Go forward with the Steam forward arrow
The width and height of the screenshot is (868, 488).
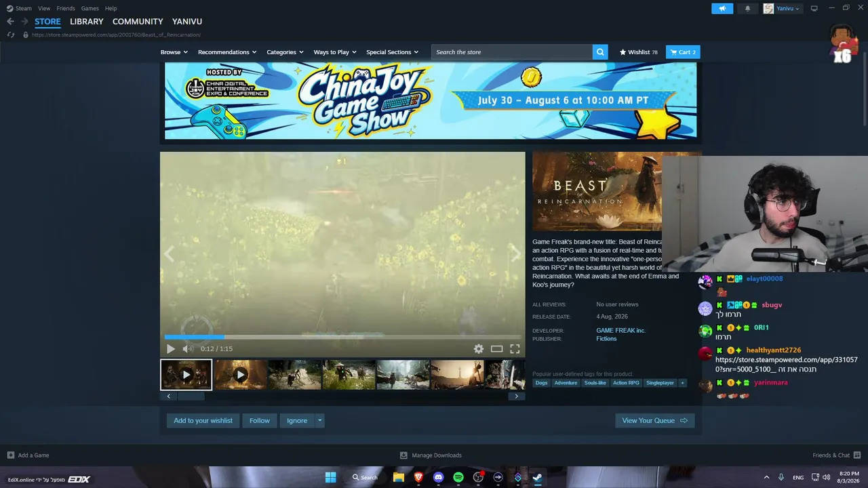(24, 22)
